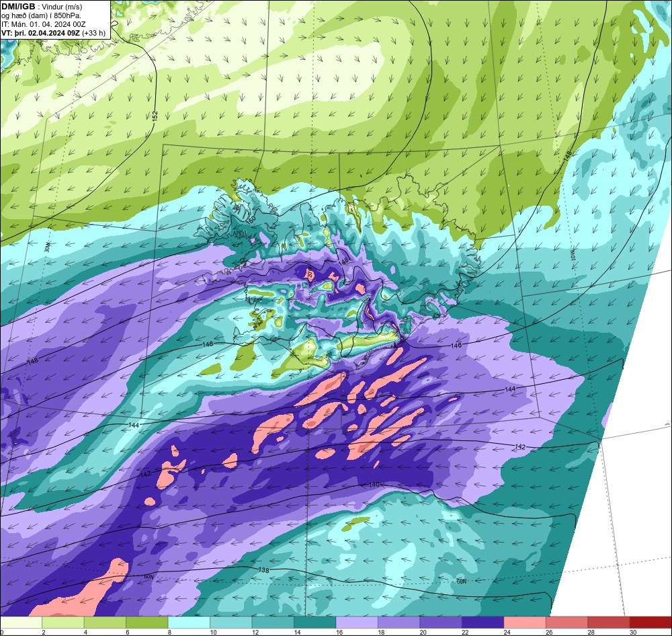Click the legend tick label "22"

(466, 632)
